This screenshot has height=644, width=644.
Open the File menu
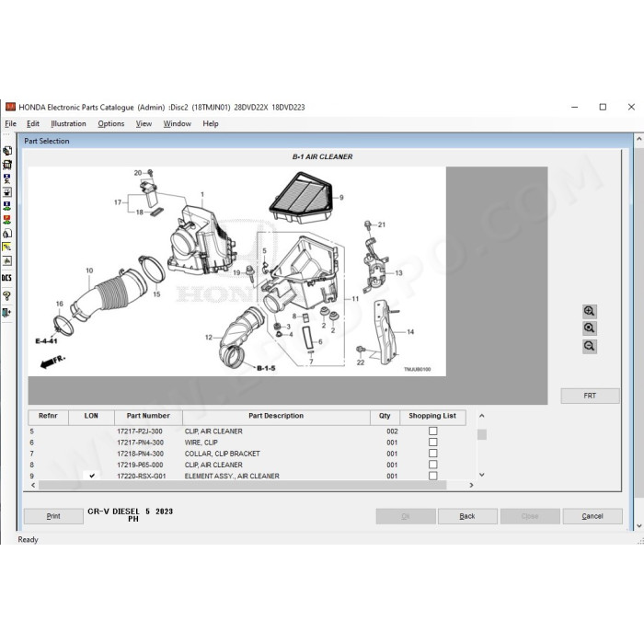pyautogui.click(x=11, y=123)
